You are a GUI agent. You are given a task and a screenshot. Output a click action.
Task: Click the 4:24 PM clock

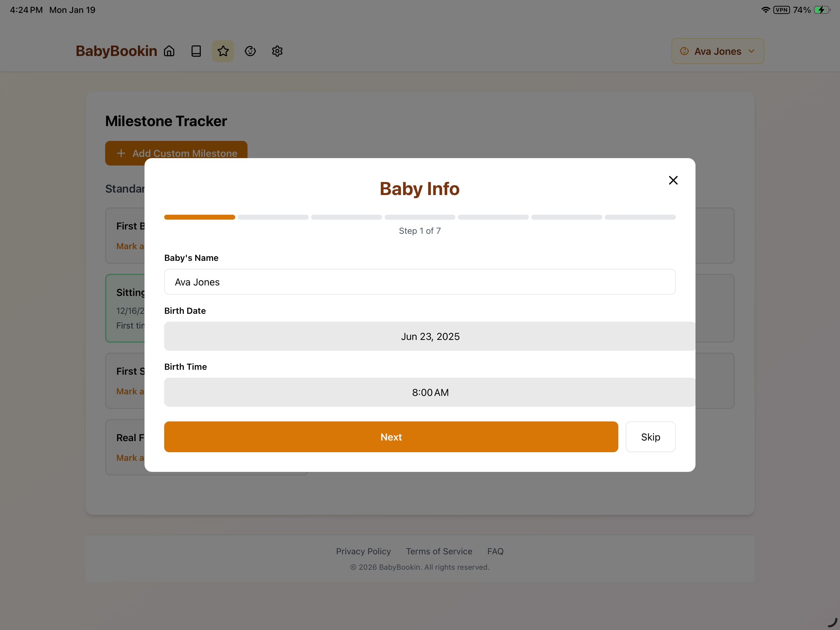26,10
